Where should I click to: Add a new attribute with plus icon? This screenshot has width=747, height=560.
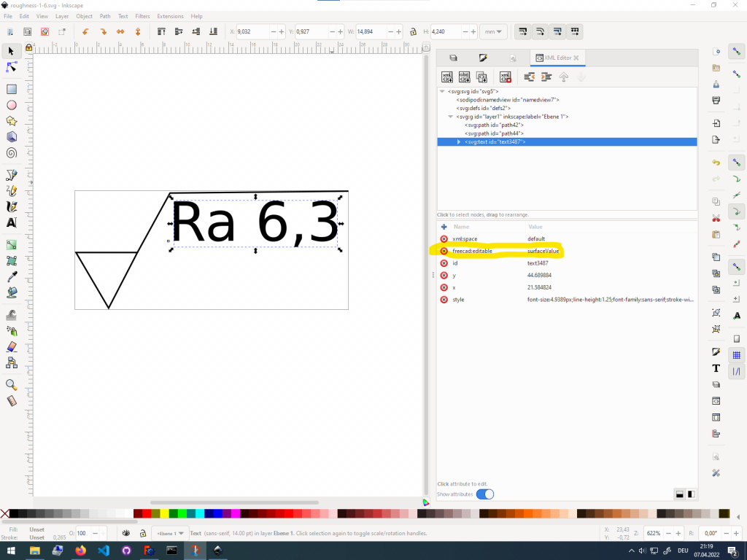click(x=444, y=227)
